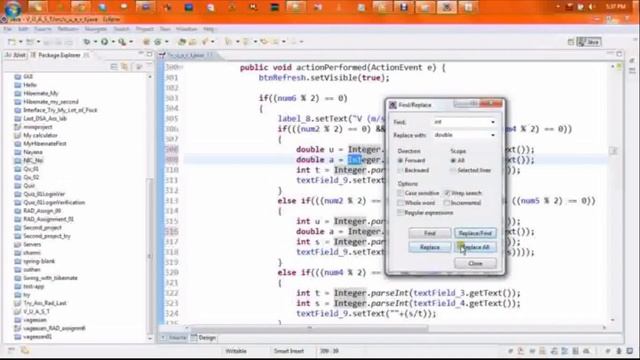640x360 pixels.
Task: Click the Windows Start orb
Action: click(x=13, y=9)
